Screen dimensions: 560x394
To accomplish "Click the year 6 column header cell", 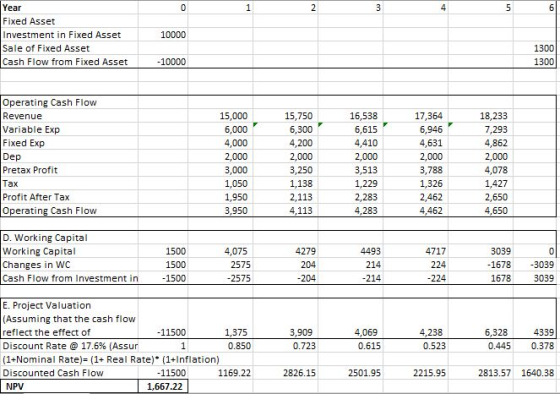I will coord(534,8).
